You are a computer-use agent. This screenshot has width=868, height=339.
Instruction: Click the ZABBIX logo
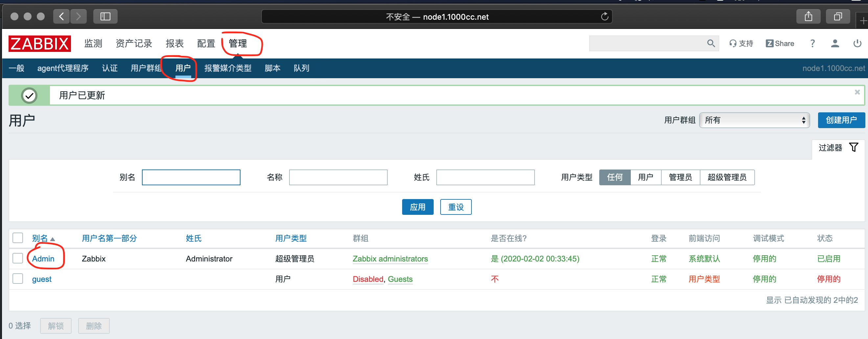coord(39,44)
